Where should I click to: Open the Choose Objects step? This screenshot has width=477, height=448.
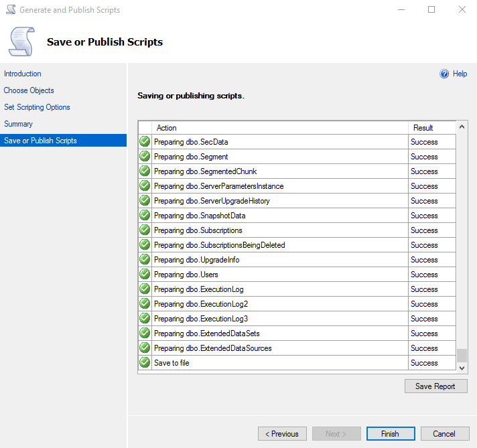pos(29,90)
